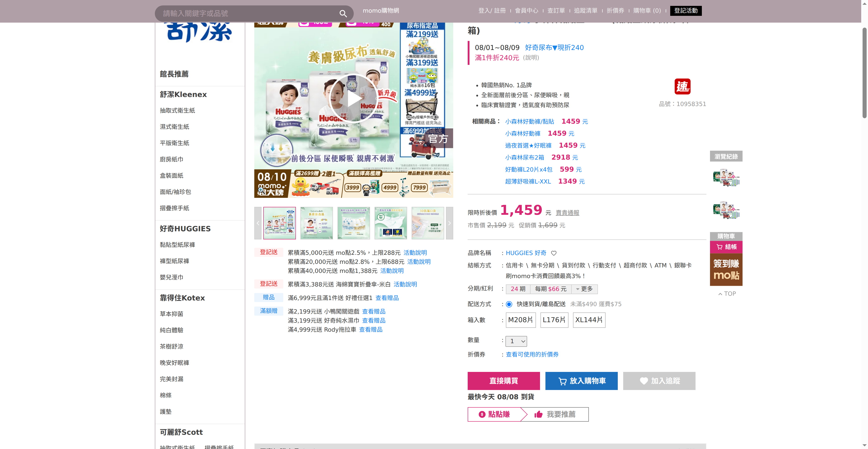Viewport: 868px width, 449px height.
Task: Open related product 好動褲L20片x4包
Action: pyautogui.click(x=529, y=170)
